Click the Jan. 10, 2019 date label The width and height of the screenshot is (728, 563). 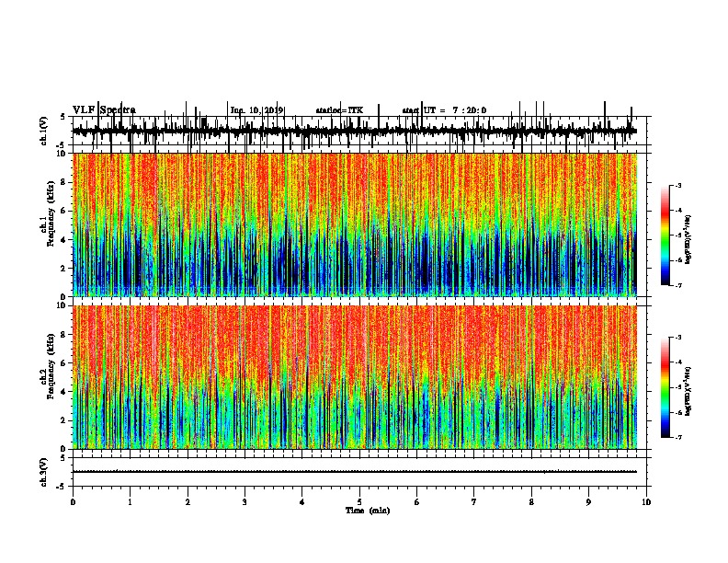[x=256, y=110]
